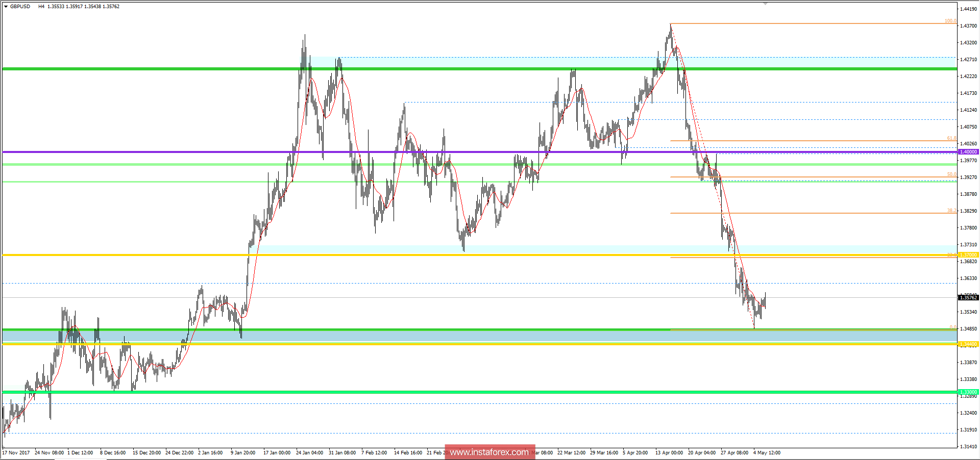Select the yellow 1.37000 horizontal line
This screenshot has width=980, height=460.
click(x=479, y=255)
